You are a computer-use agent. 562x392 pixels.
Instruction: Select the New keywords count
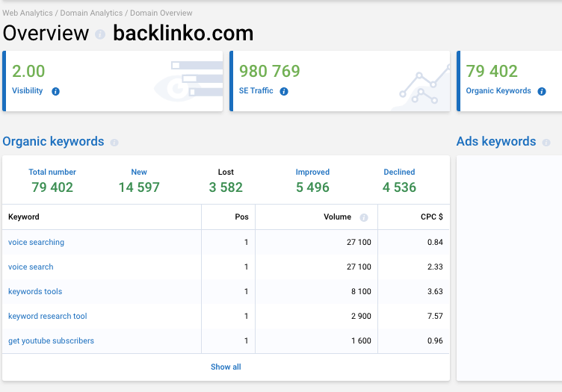point(139,187)
